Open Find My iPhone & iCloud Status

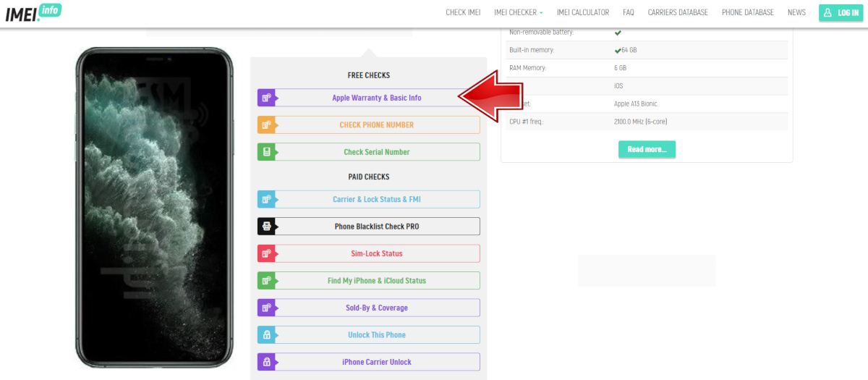pos(369,281)
